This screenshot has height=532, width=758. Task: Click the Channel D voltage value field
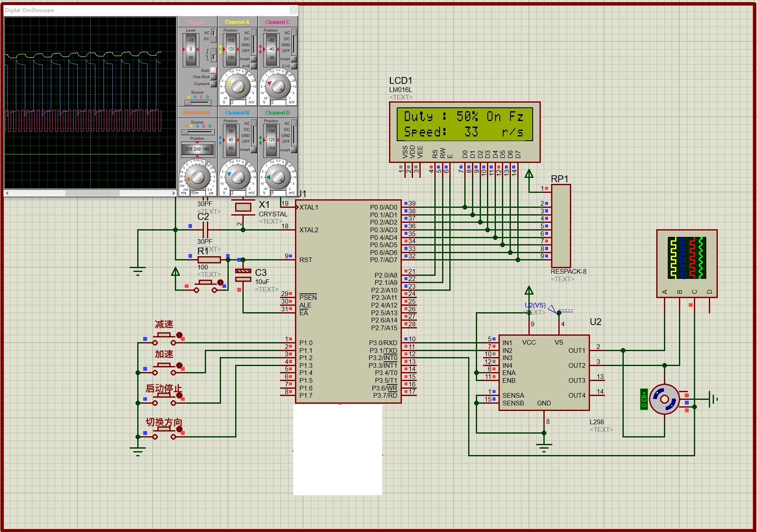coord(279,193)
